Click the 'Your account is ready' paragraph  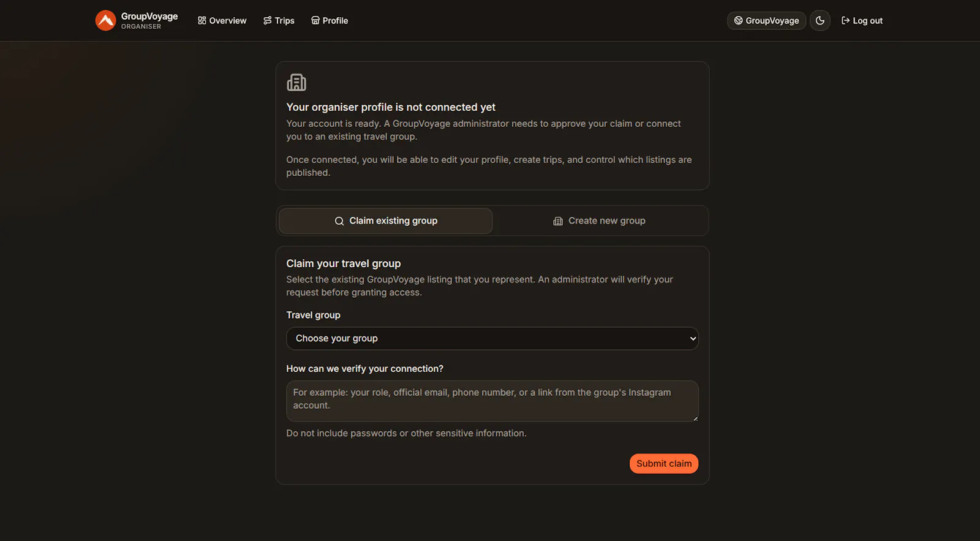(x=483, y=130)
